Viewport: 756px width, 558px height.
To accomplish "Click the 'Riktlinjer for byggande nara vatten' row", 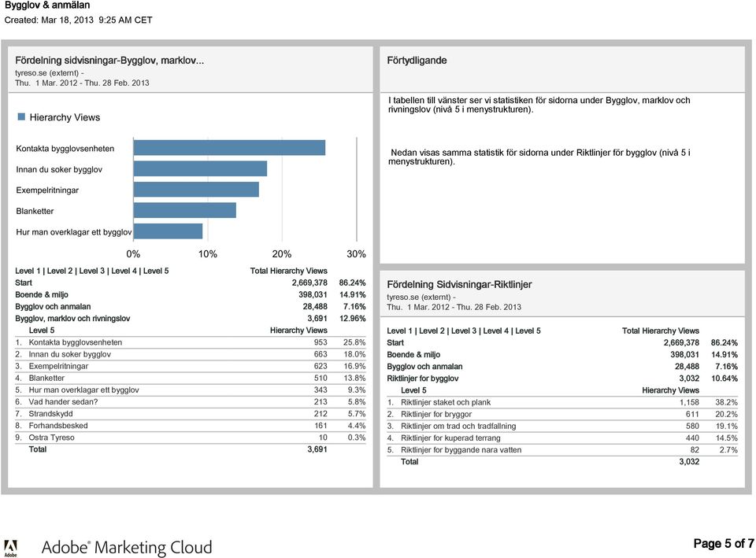I will (562, 450).
